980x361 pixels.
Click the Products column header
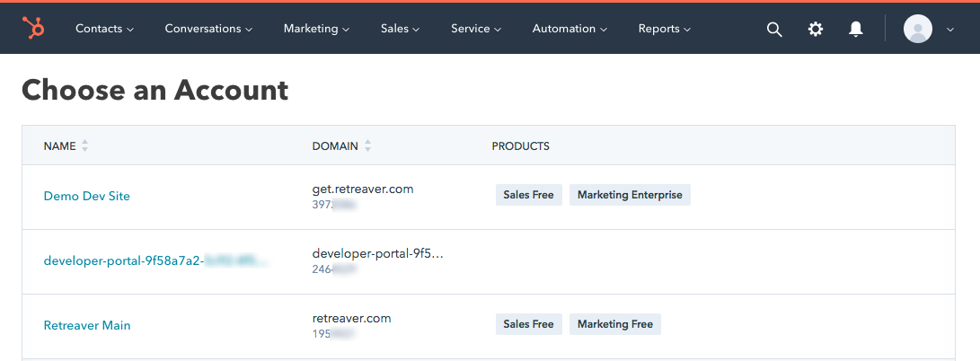coord(520,145)
